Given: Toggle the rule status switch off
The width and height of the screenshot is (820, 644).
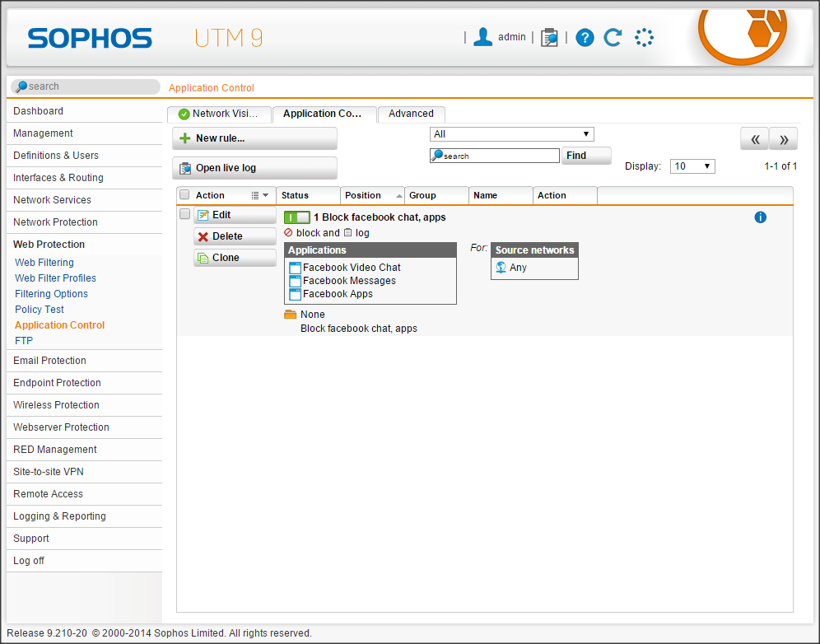Looking at the screenshot, I should (296, 217).
